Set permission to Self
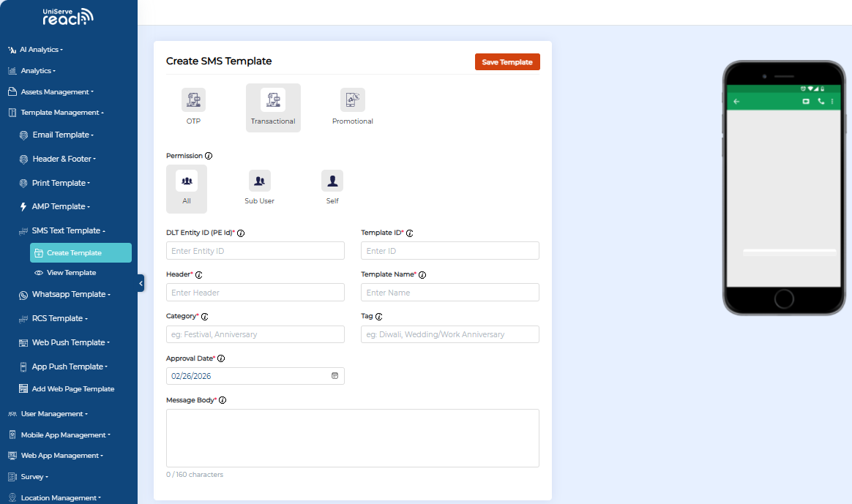The image size is (852, 504). (332, 181)
